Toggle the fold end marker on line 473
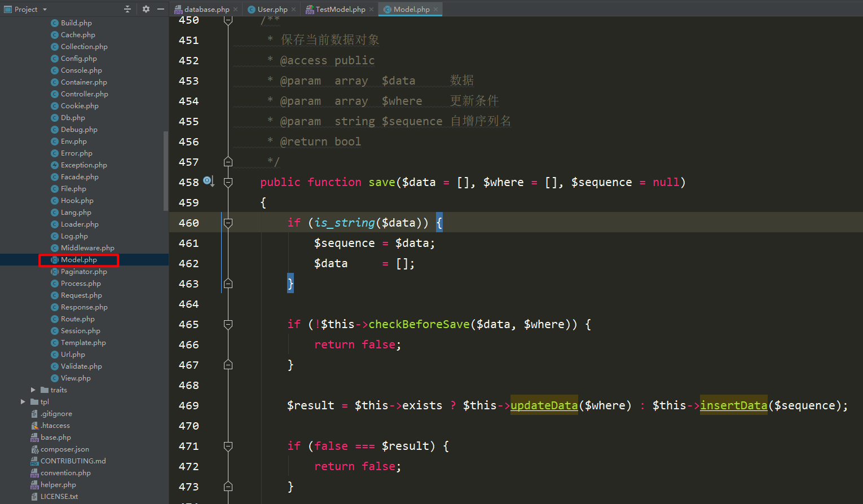863x504 pixels. click(228, 487)
